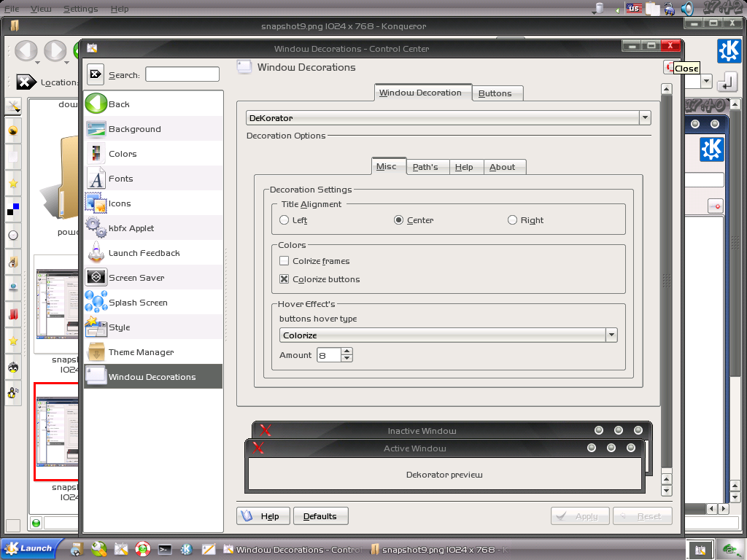This screenshot has height=560, width=747.
Task: Open the View menu
Action: click(41, 9)
